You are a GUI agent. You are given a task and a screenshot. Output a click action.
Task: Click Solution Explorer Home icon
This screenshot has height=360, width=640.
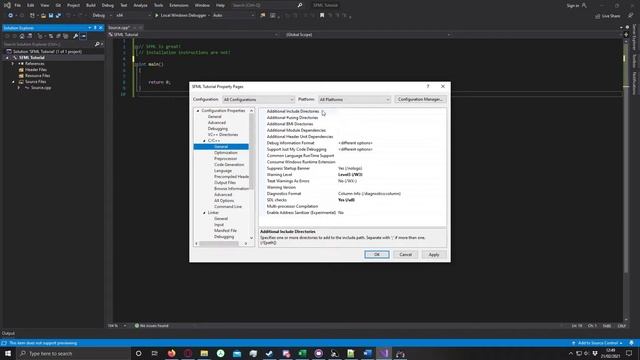coord(22,36)
